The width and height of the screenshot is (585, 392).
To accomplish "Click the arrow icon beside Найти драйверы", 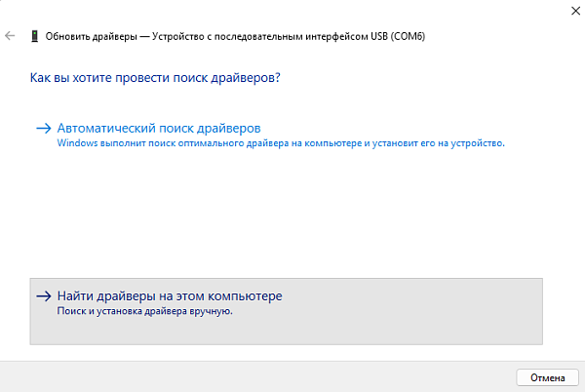I will [x=44, y=296].
